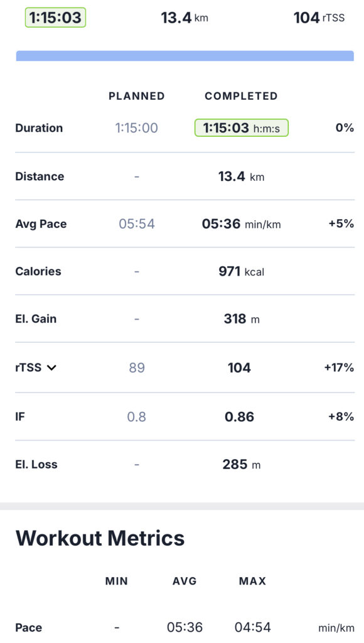
Task: Tap the blue workout progress bar
Action: coord(185,56)
